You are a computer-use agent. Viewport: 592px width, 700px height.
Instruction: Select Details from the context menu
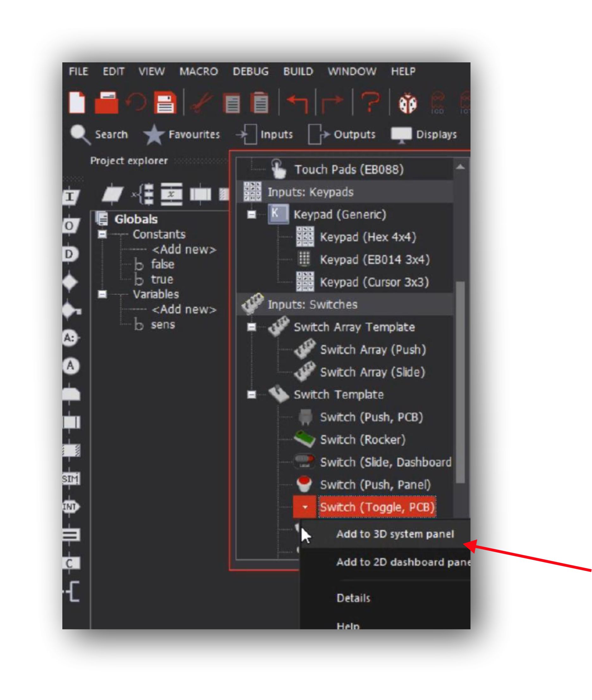pos(353,598)
